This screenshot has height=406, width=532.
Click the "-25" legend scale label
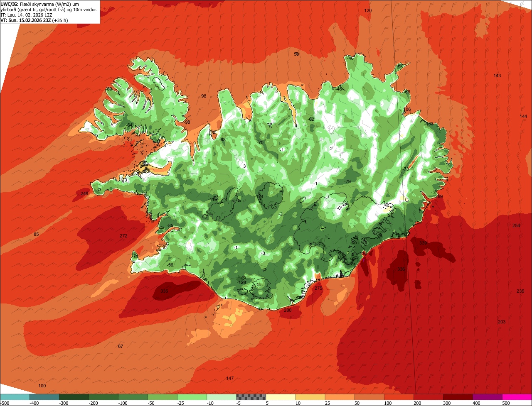[181, 403]
